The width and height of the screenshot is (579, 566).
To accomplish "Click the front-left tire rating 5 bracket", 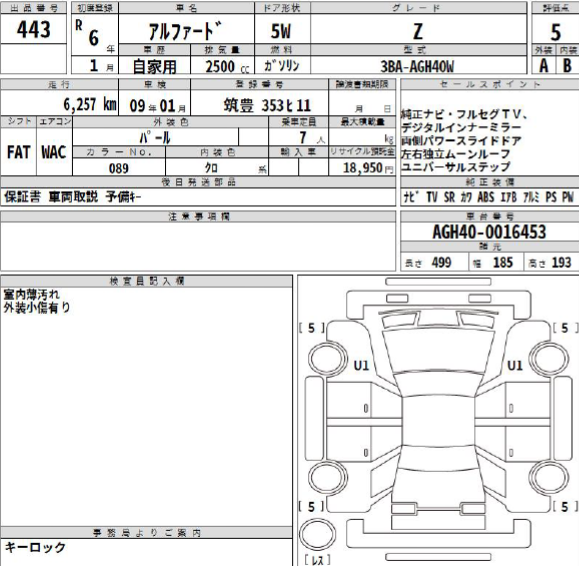I will (x=312, y=328).
